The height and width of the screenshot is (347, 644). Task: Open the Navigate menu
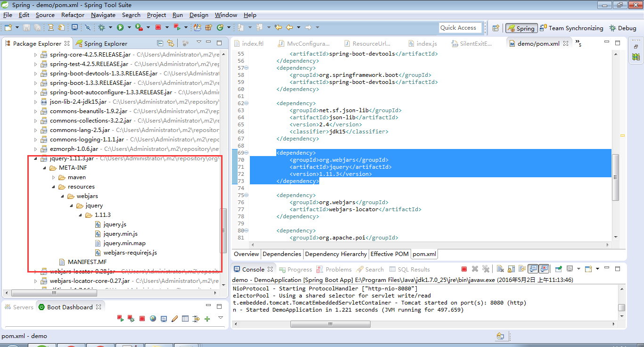pyautogui.click(x=103, y=15)
